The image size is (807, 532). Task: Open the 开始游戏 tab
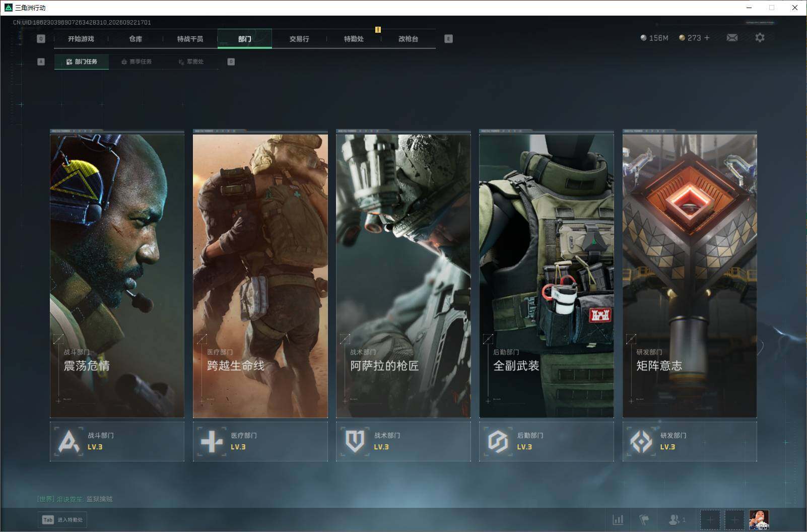coord(81,39)
